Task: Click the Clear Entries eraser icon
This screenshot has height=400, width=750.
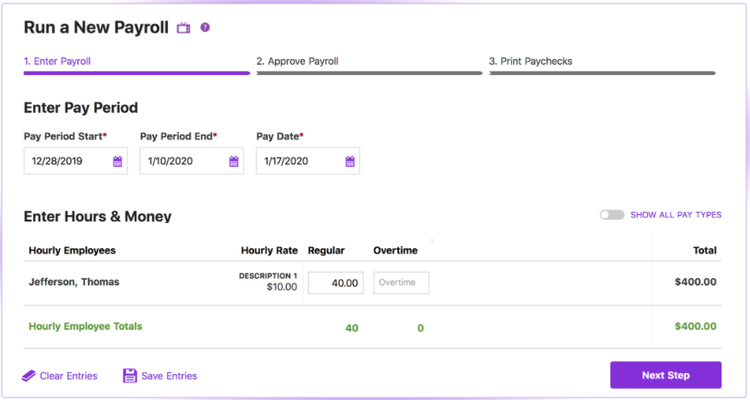Action: [29, 376]
